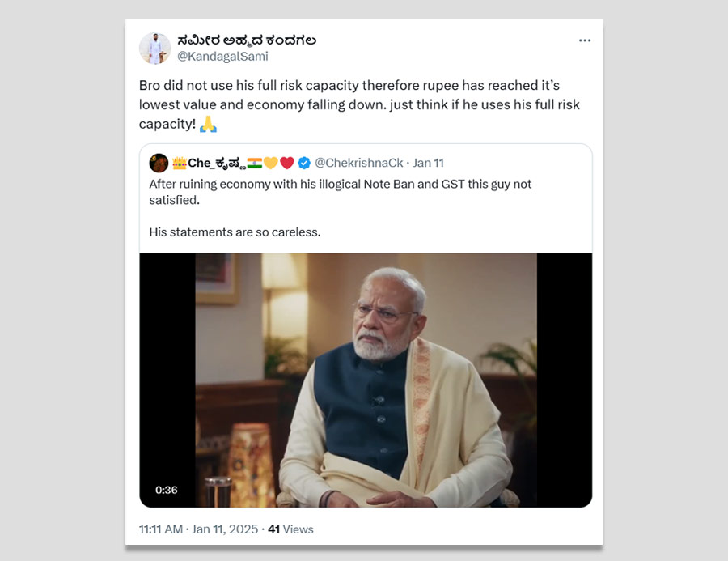Play the quoted tweet's video

[366, 380]
